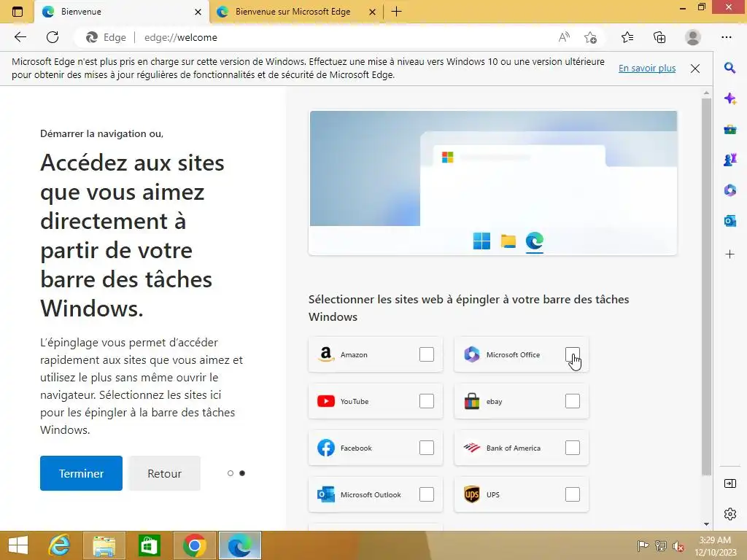Add a sidebar app with plus icon

tap(729, 254)
